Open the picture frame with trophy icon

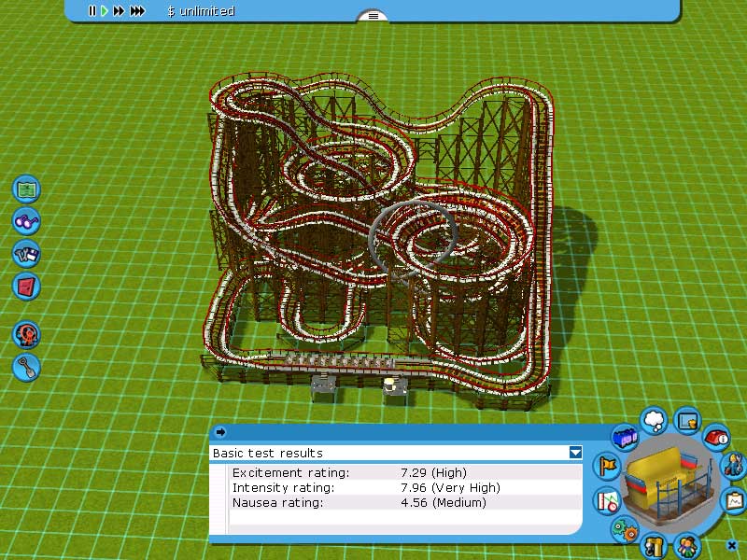coord(687,421)
